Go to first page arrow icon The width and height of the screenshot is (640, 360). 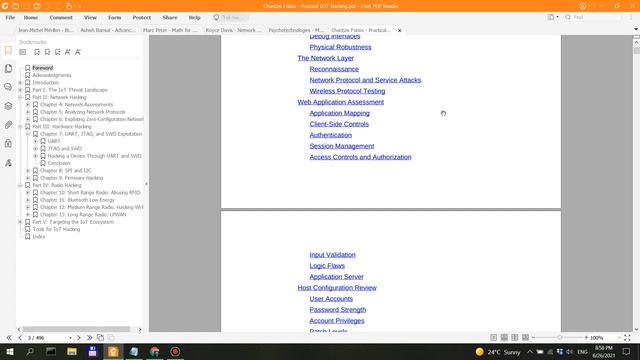[9, 338]
